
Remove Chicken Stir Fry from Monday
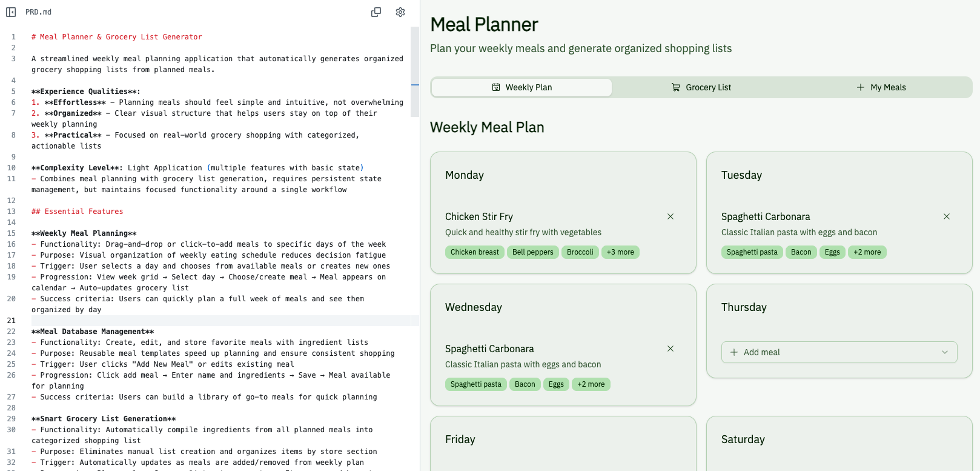pyautogui.click(x=670, y=216)
